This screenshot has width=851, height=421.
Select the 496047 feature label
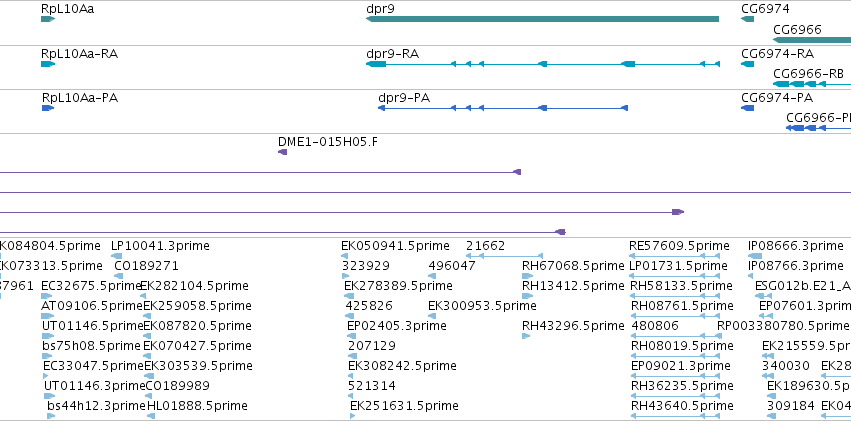(x=452, y=266)
